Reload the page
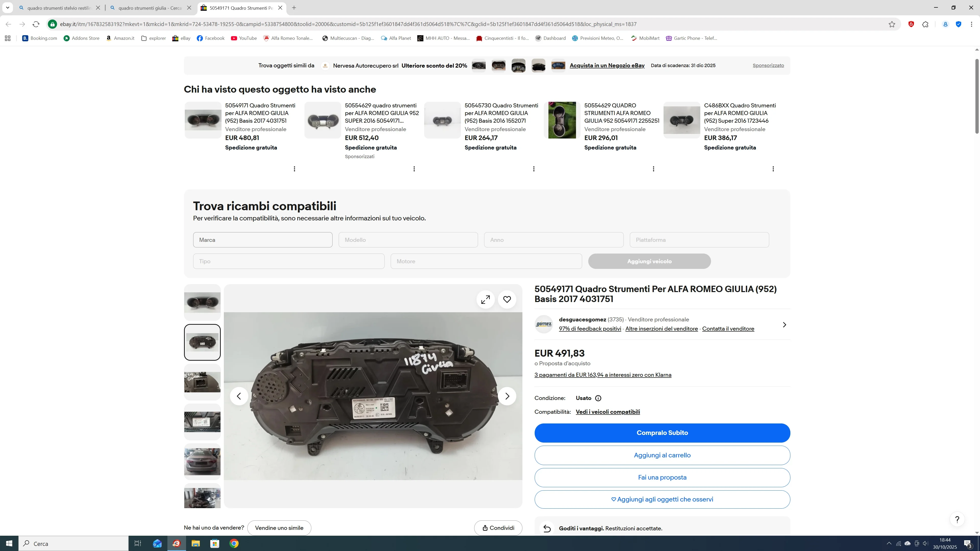The height and width of the screenshot is (551, 980). coord(36,24)
